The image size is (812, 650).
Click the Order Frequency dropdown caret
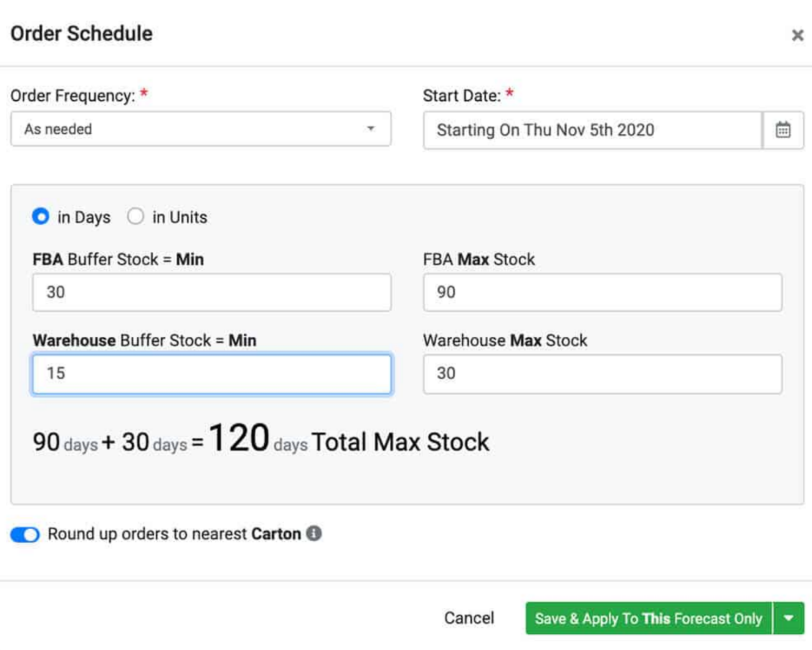coord(371,129)
